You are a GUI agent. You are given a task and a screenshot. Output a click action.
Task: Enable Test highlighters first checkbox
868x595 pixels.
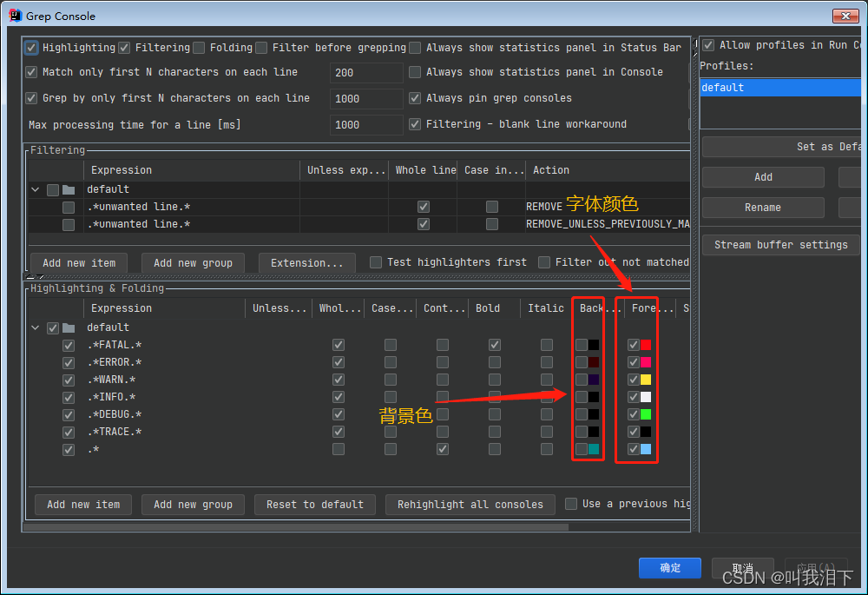pyautogui.click(x=376, y=262)
